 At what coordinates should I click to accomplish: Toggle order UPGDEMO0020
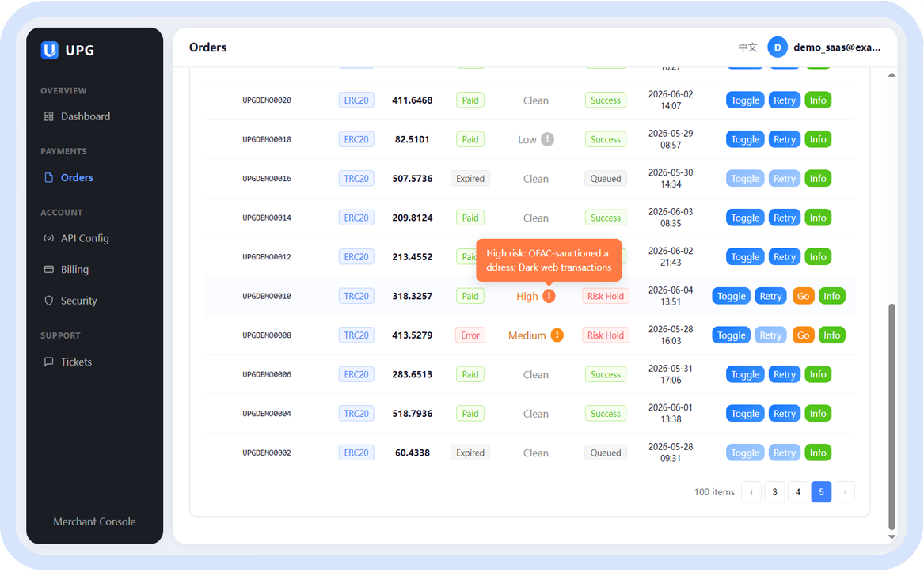(x=745, y=100)
